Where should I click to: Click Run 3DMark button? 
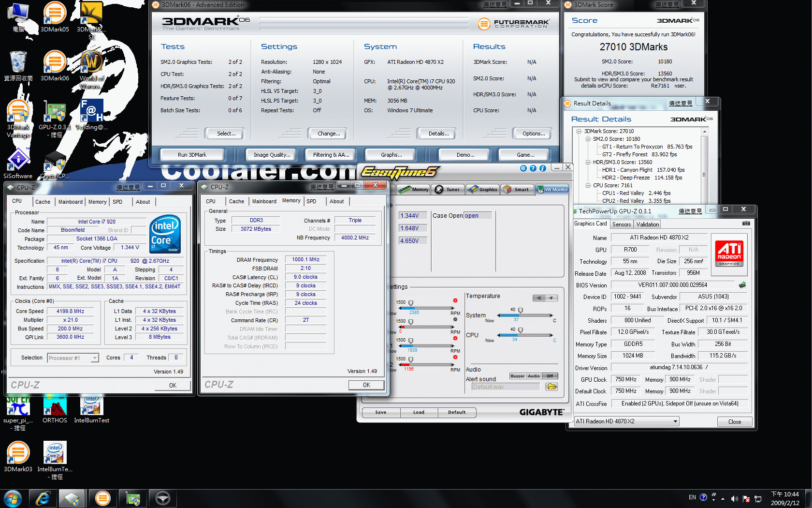click(192, 155)
